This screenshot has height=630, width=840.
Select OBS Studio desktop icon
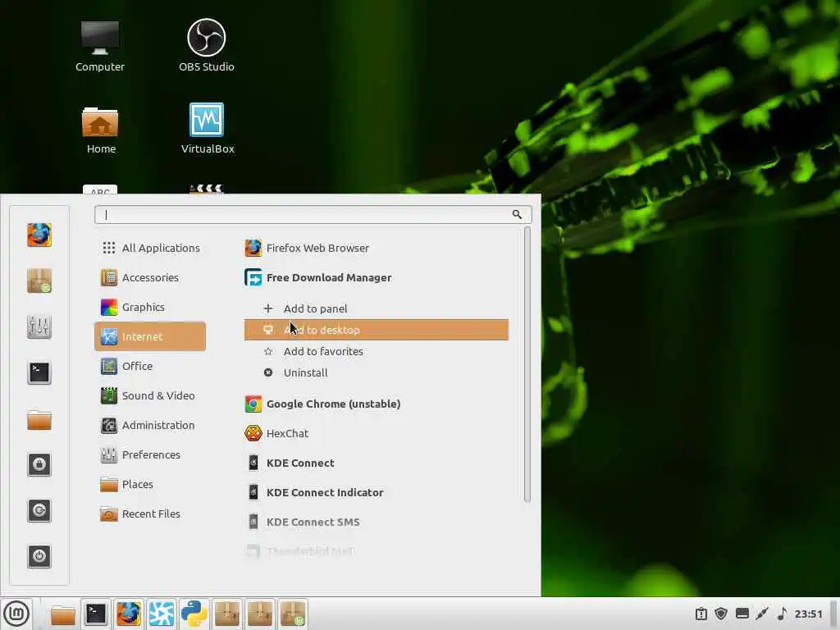(x=206, y=46)
